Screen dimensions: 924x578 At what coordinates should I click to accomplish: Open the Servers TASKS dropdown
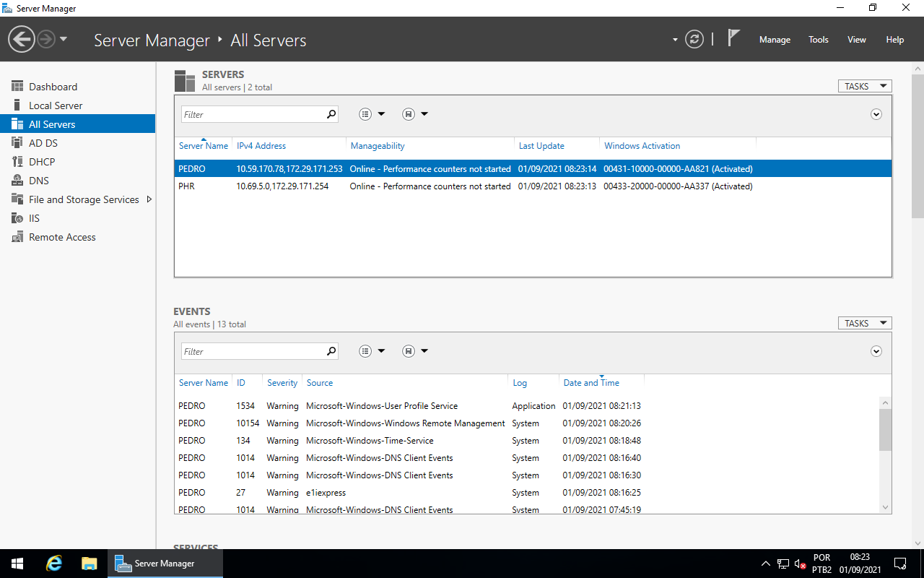(x=864, y=85)
